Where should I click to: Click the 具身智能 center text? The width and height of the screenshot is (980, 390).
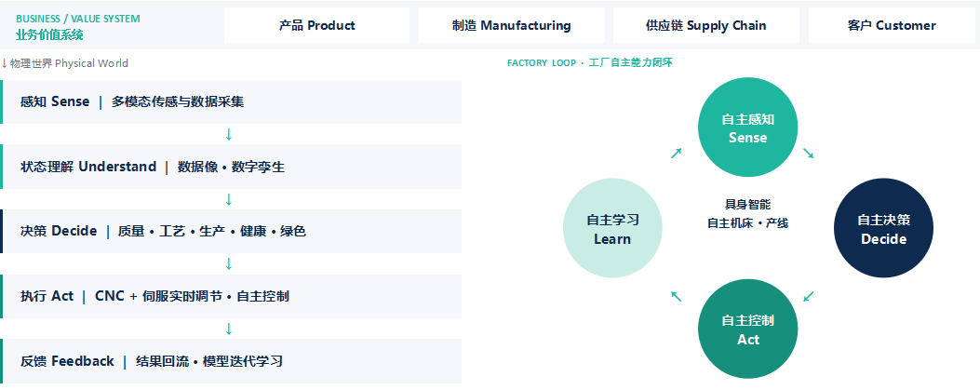(747, 205)
